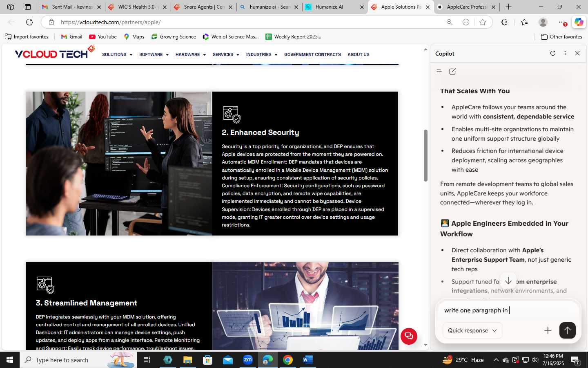Open Copilot panel more options
Screen dimensions: 588x368
(x=565, y=53)
